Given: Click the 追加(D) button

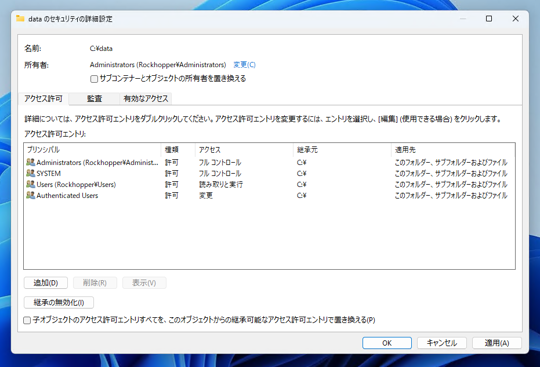Looking at the screenshot, I should point(46,283).
